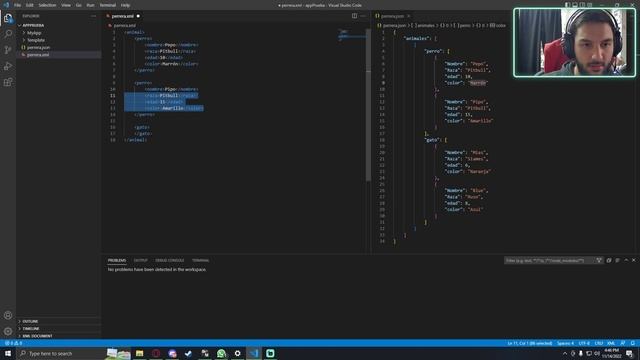Open the Selection menu
The width and height of the screenshot is (640, 360).
[47, 5]
